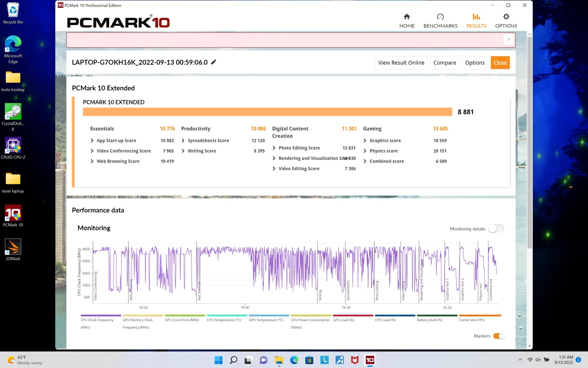Screen dimensions: 588x368
Task: Open weather widget showing 65°F
Action: coord(24,360)
